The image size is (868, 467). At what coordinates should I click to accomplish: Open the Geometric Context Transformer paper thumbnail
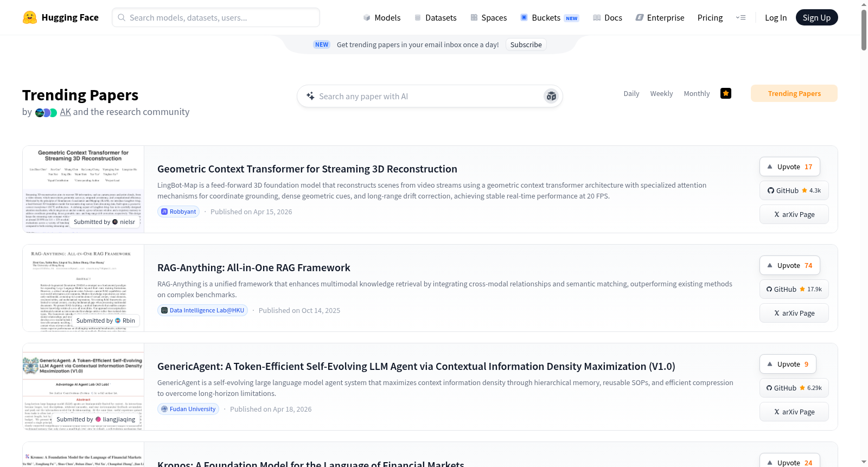[84, 189]
